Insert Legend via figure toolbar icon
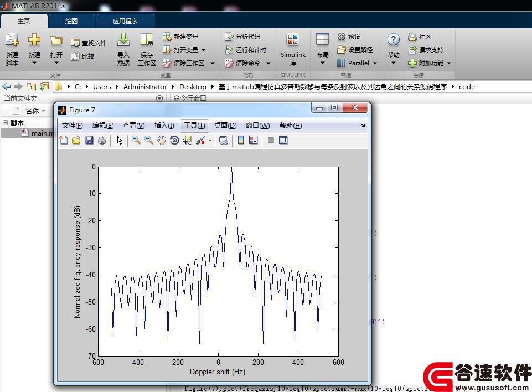The width and height of the screenshot is (532, 392). pos(254,140)
